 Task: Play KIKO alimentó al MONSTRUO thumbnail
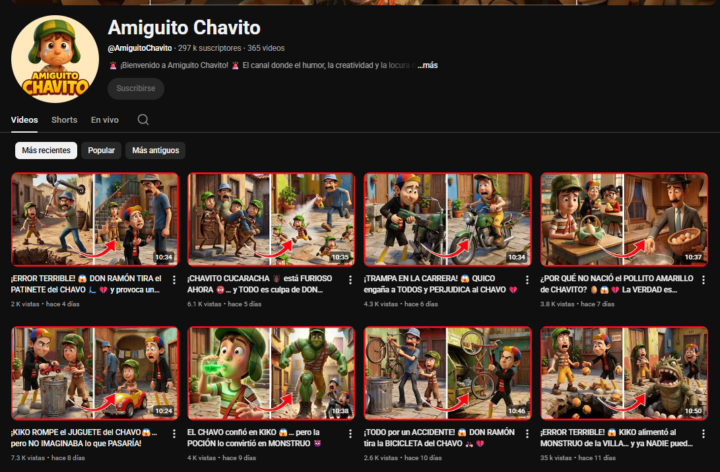(624, 373)
